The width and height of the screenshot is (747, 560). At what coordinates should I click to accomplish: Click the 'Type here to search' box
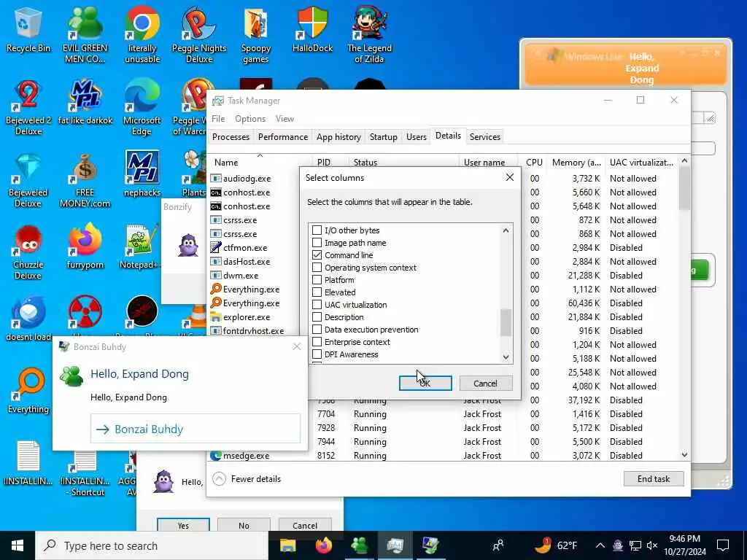pos(152,545)
